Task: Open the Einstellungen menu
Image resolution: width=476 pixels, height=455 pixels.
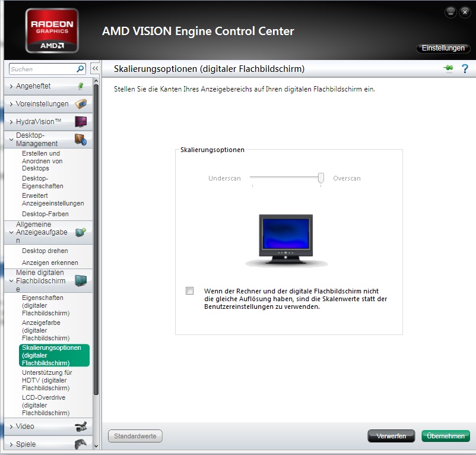Action: coord(443,48)
